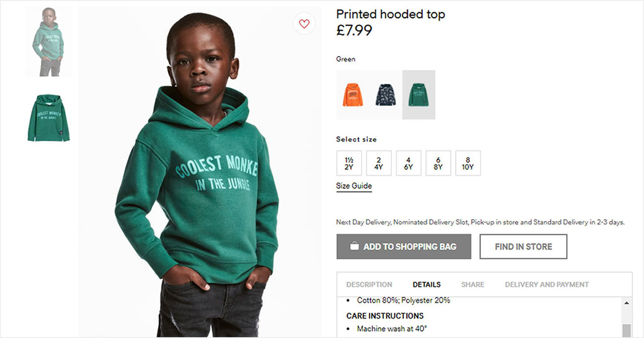Open the Details tab
Screen dimensions: 644x338
pos(427,284)
